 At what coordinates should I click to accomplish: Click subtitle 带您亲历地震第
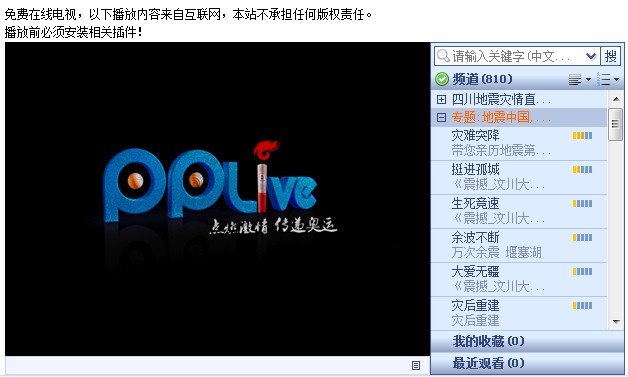(501, 151)
